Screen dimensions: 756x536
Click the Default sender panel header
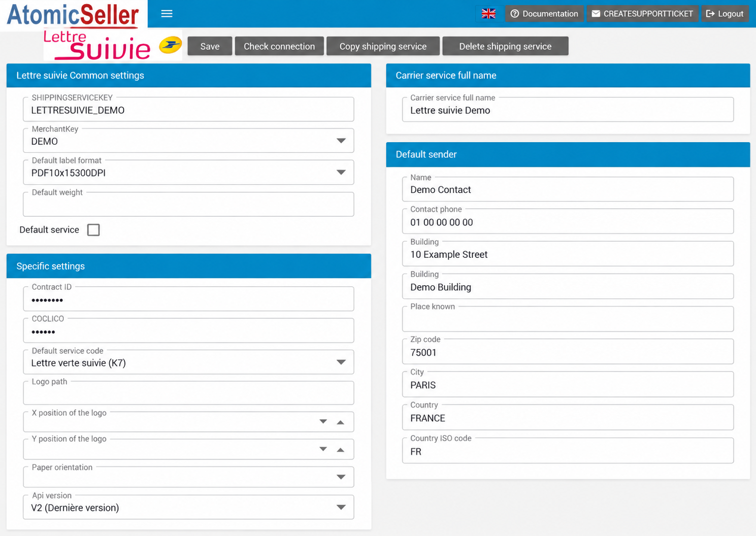tap(568, 155)
